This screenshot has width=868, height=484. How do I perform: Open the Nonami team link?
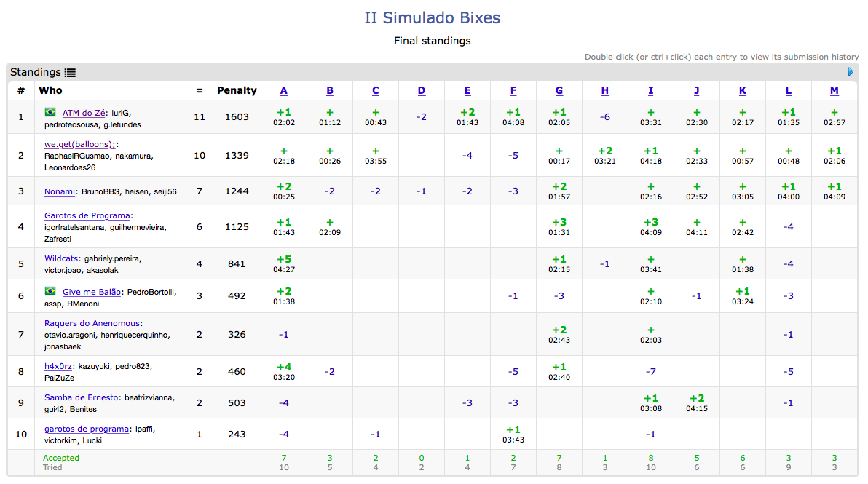[x=60, y=192]
